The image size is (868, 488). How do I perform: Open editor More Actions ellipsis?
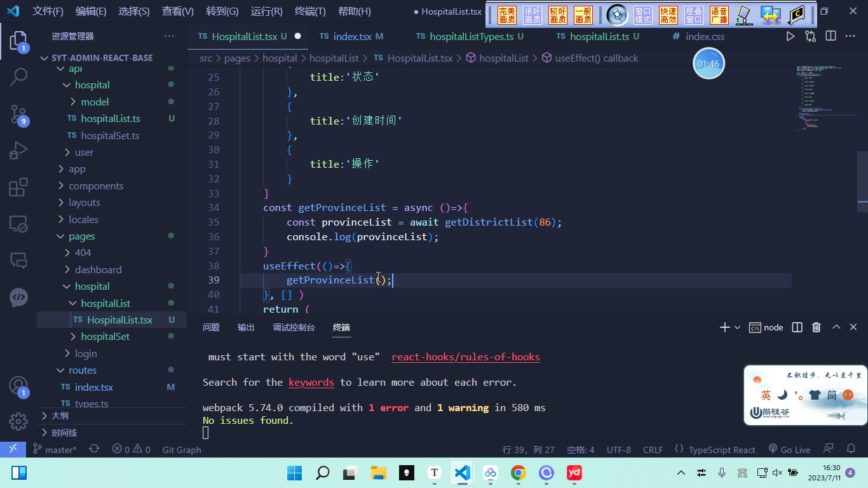(850, 36)
